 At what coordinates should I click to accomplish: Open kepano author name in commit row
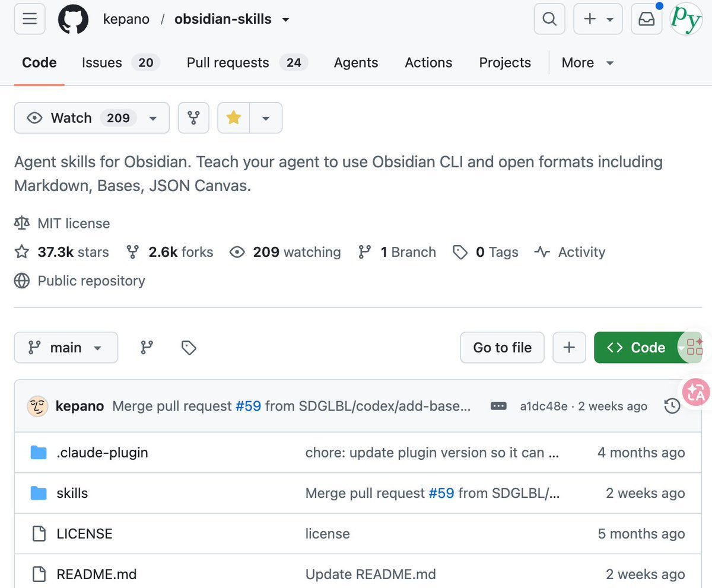pos(80,406)
